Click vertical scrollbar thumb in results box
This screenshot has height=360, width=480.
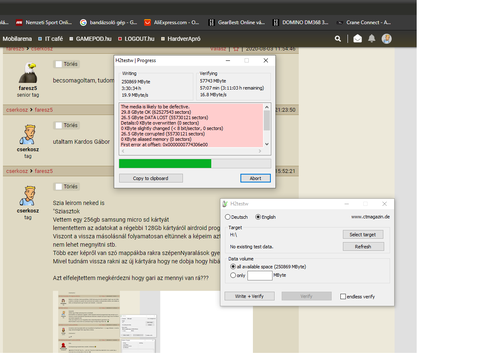[x=267, y=120]
